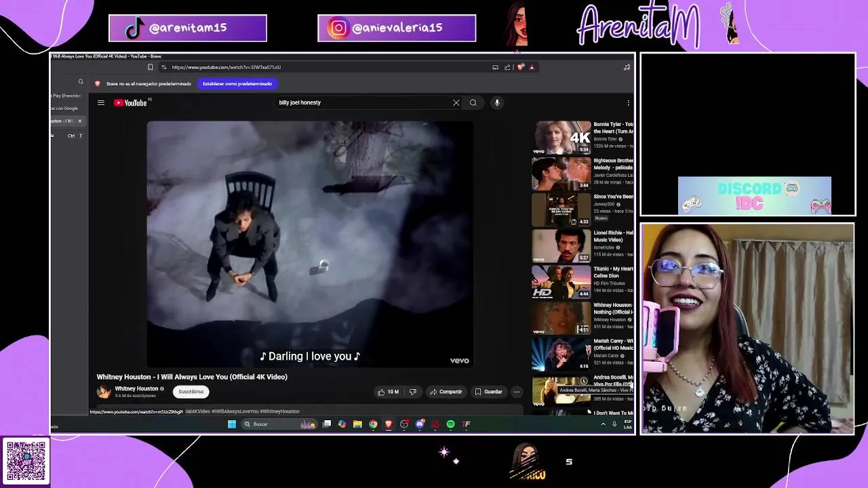
Task: Click the Windows Start button
Action: [232, 424]
